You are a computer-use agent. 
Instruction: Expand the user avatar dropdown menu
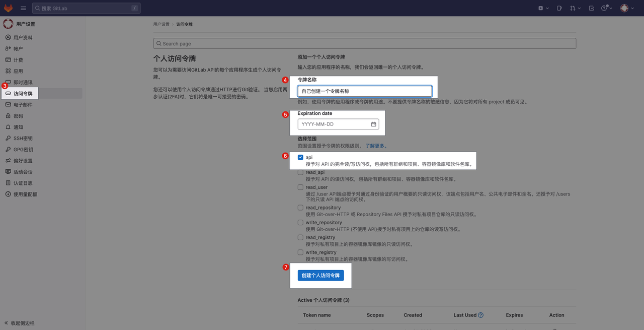tap(626, 8)
